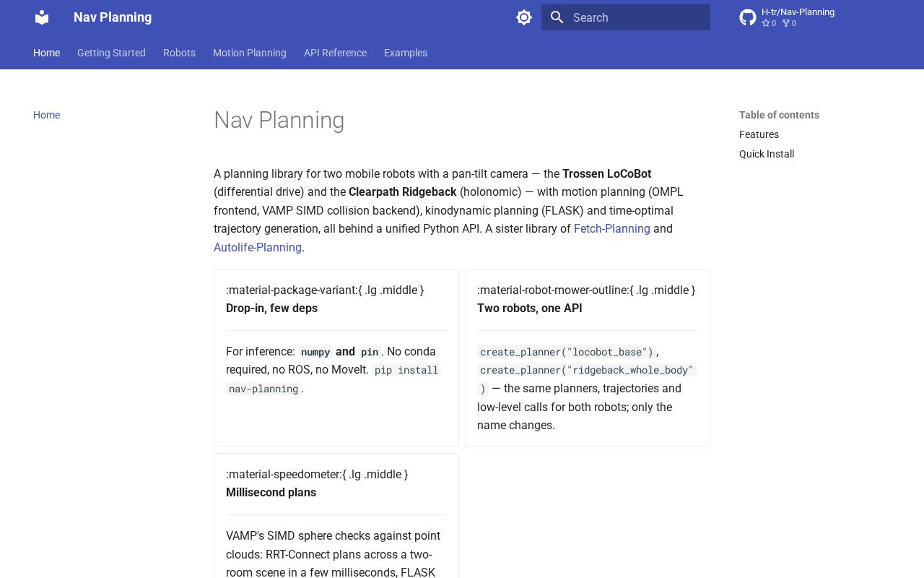View the Examples tab
The image size is (924, 578).
point(406,53)
